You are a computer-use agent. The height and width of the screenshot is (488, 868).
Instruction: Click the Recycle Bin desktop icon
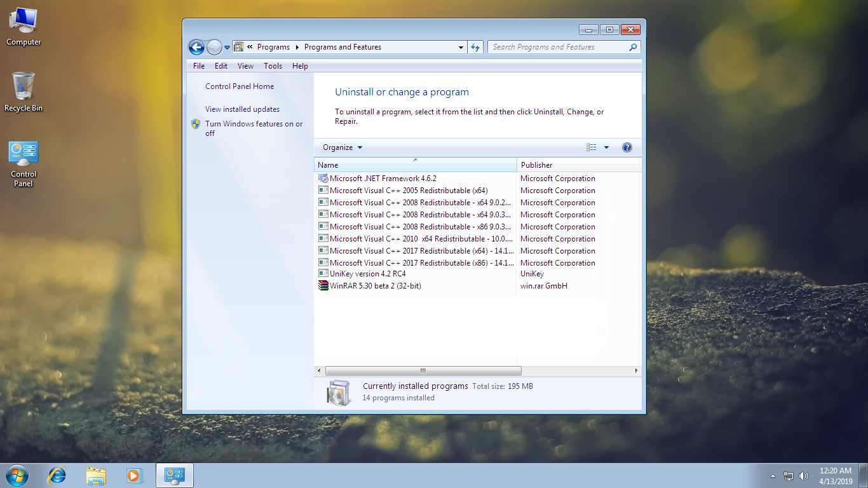pyautogui.click(x=24, y=92)
